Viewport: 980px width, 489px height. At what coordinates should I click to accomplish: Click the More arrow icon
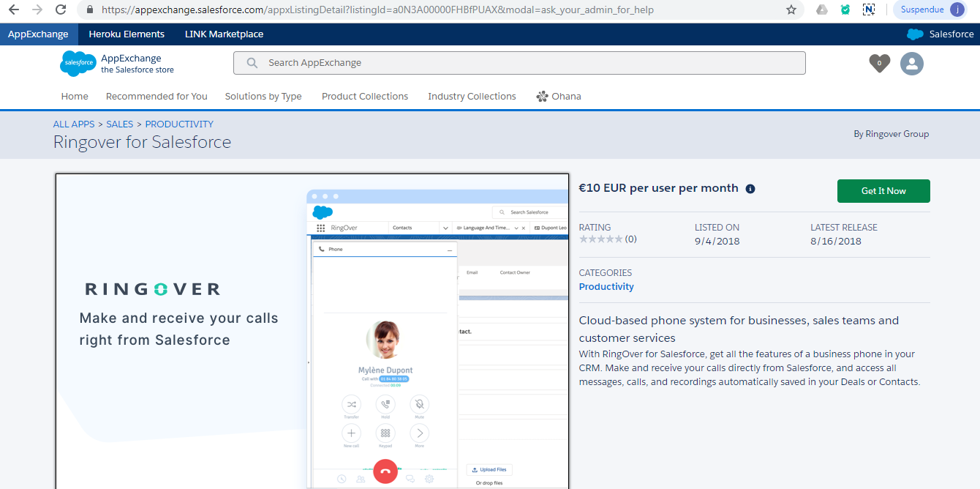pos(420,433)
